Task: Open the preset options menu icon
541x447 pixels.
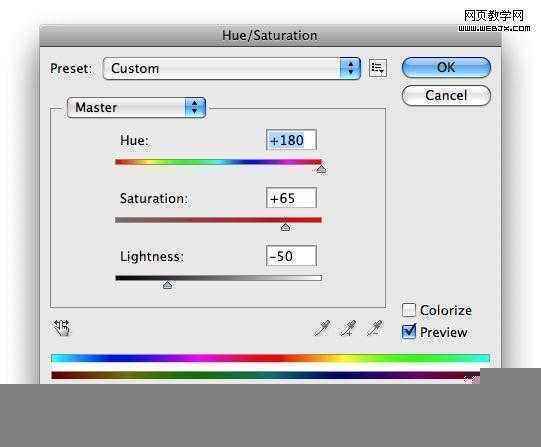Action: pyautogui.click(x=378, y=68)
